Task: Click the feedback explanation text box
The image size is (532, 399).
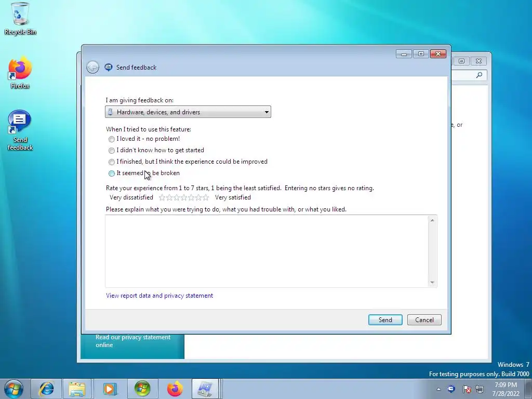Action: (x=267, y=251)
